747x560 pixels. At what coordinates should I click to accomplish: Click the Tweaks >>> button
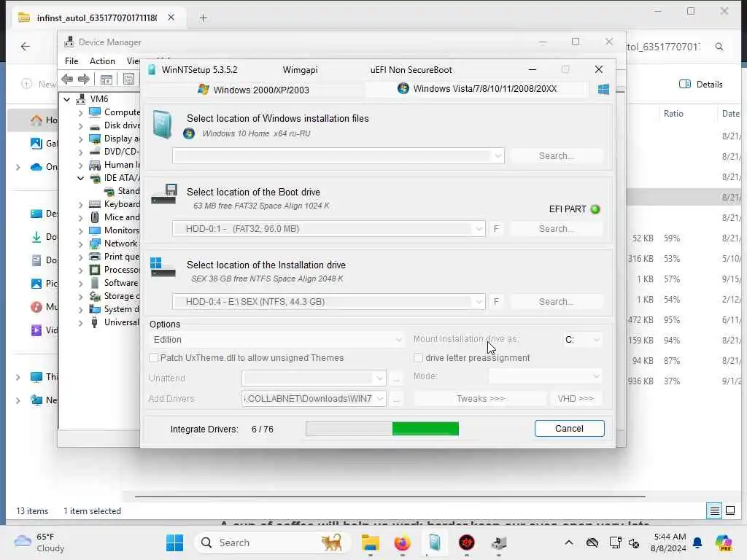point(480,399)
